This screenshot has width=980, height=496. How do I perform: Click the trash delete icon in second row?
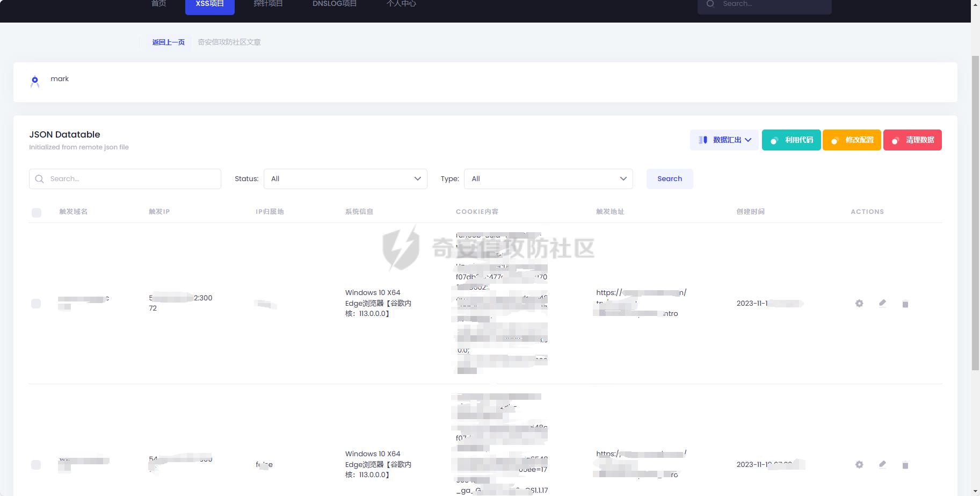(905, 465)
